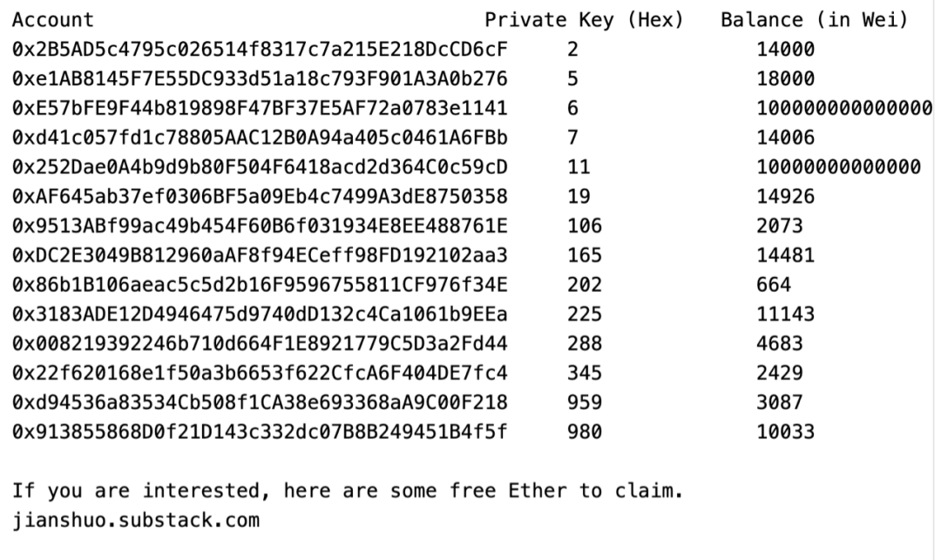Click private key value 106
The height and width of the screenshot is (560, 941).
[585, 226]
